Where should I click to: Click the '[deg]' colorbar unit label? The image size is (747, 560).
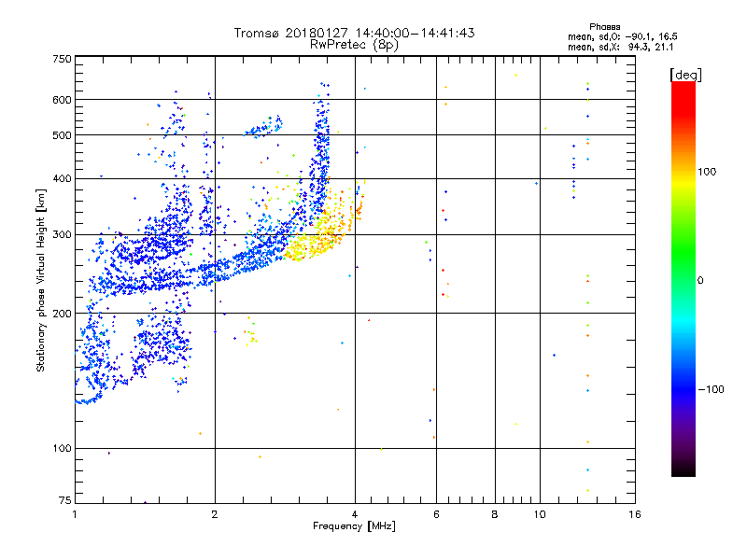pyautogui.click(x=685, y=75)
